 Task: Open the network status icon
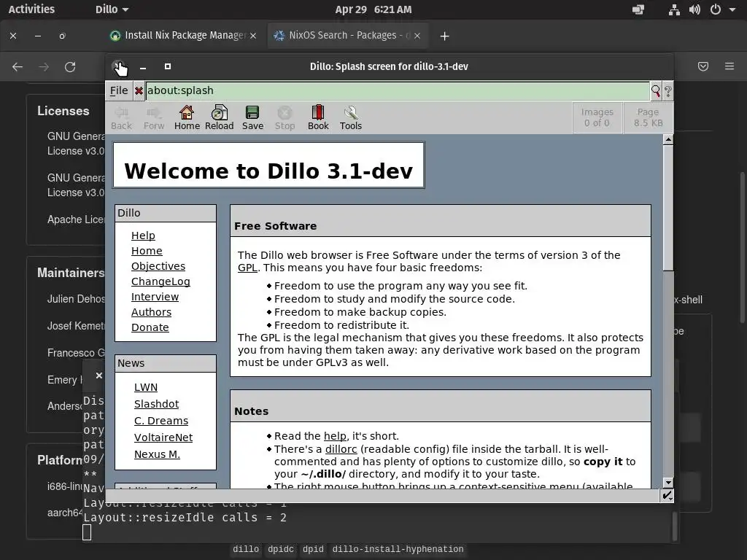[674, 9]
